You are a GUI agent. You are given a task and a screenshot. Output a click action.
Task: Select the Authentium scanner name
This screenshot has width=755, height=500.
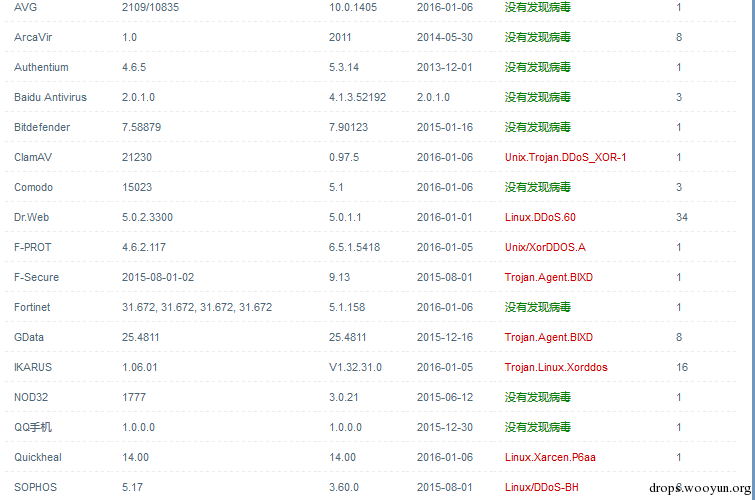point(41,67)
